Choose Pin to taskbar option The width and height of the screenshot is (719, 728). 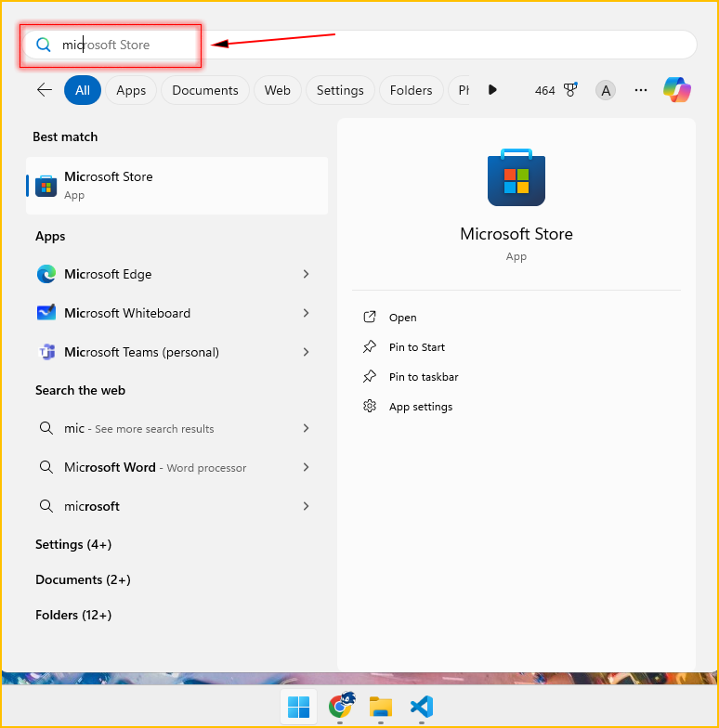click(x=423, y=377)
